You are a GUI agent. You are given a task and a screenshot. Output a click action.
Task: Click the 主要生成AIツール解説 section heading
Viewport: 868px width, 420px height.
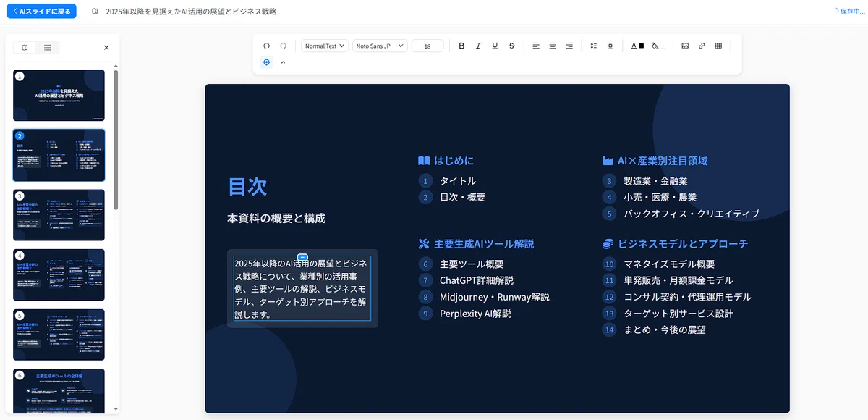tap(484, 244)
